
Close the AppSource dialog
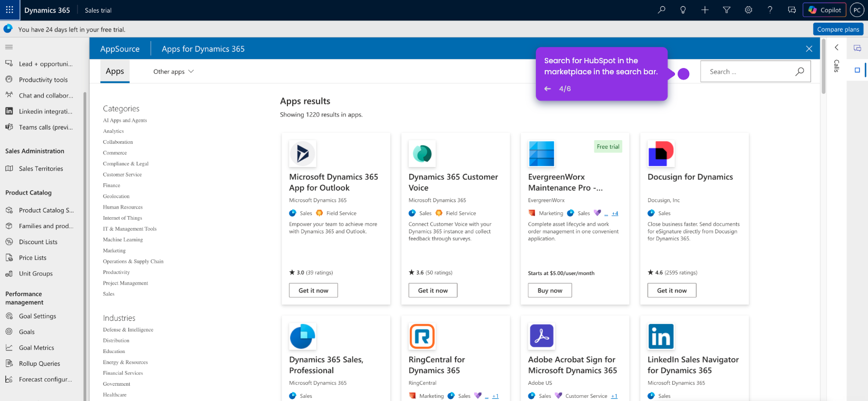click(x=809, y=48)
